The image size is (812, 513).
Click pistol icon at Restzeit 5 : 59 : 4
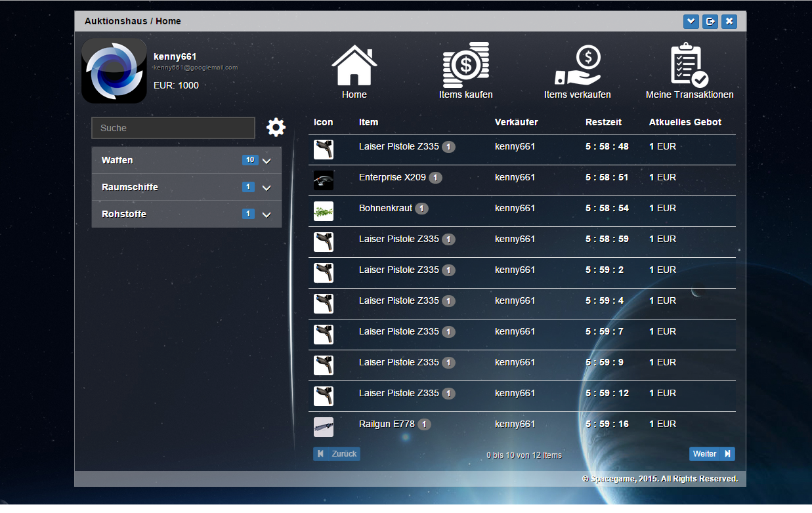tap(324, 304)
